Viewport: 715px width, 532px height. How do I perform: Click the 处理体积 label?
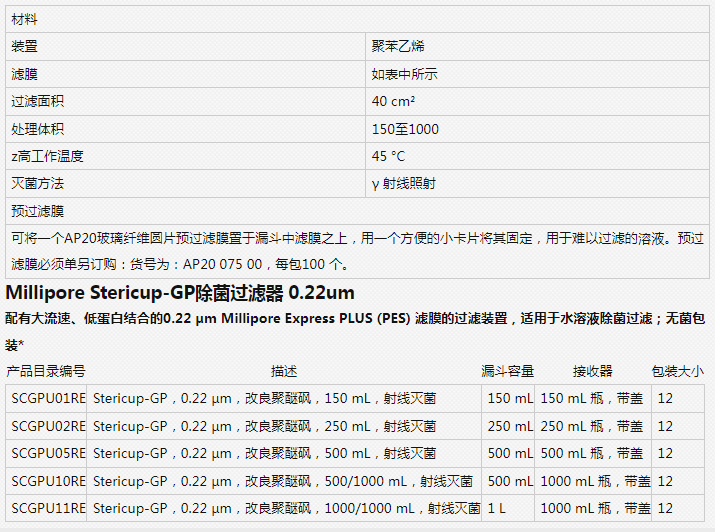[37, 129]
